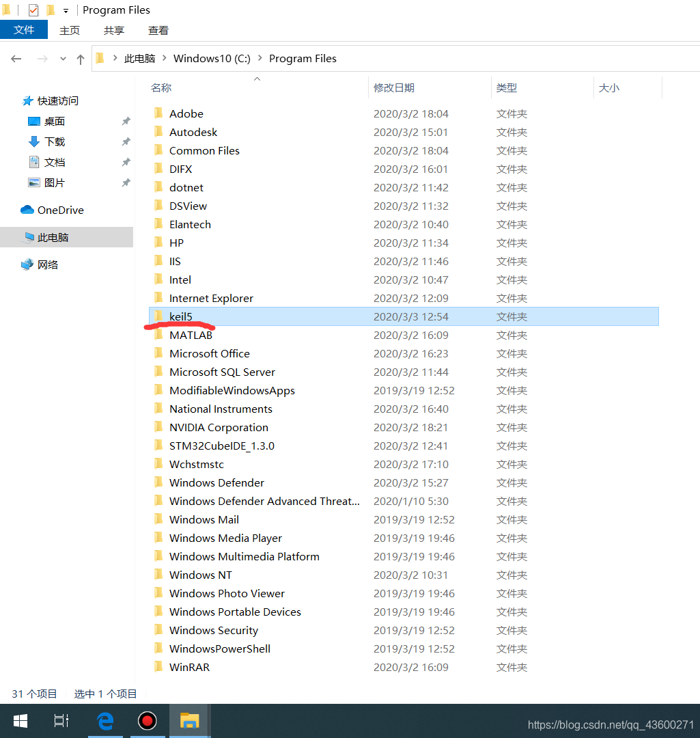Click the pin icon next to 图片
The height and width of the screenshot is (738, 700).
pos(126,182)
